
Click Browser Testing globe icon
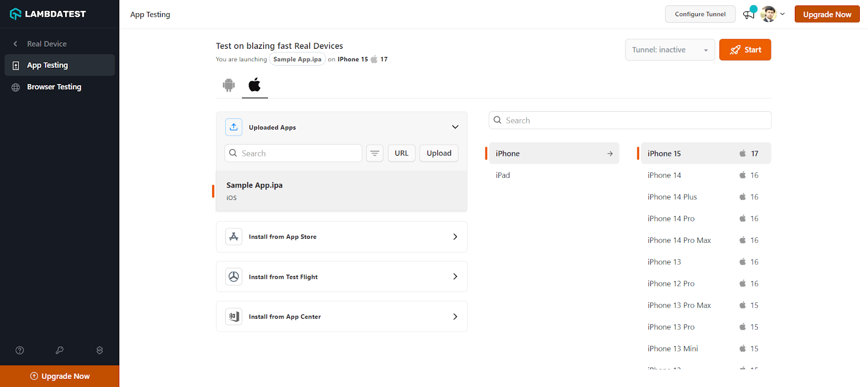tap(16, 87)
